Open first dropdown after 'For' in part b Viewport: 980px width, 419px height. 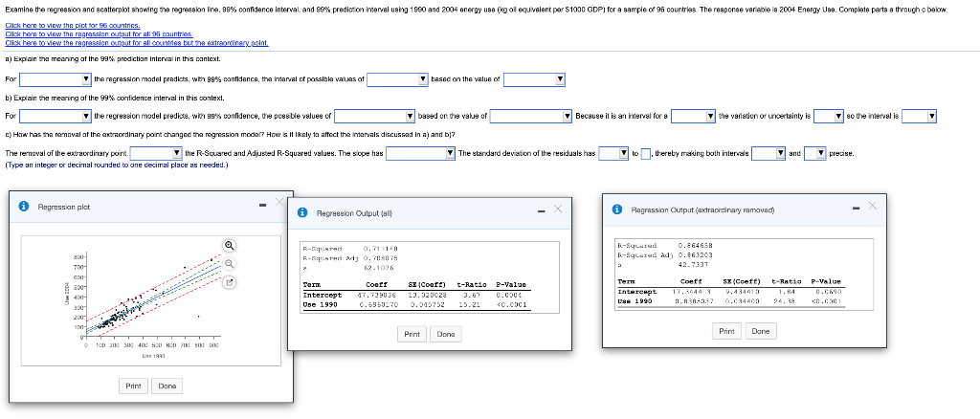[56, 116]
